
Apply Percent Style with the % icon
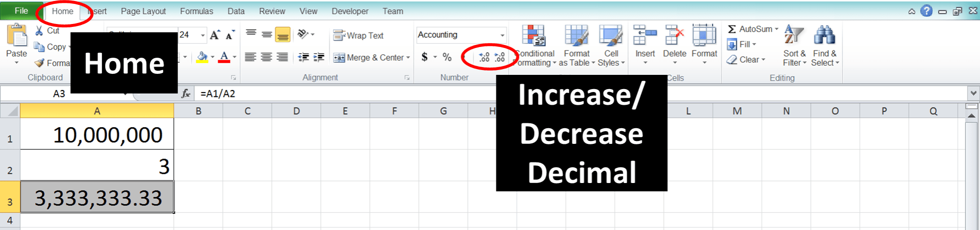(447, 57)
